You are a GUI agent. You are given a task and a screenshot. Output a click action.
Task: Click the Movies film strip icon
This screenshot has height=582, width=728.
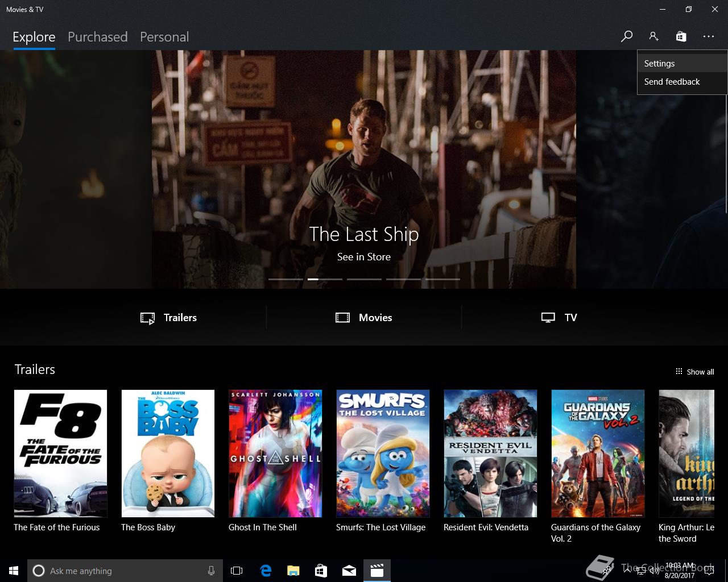(x=343, y=318)
